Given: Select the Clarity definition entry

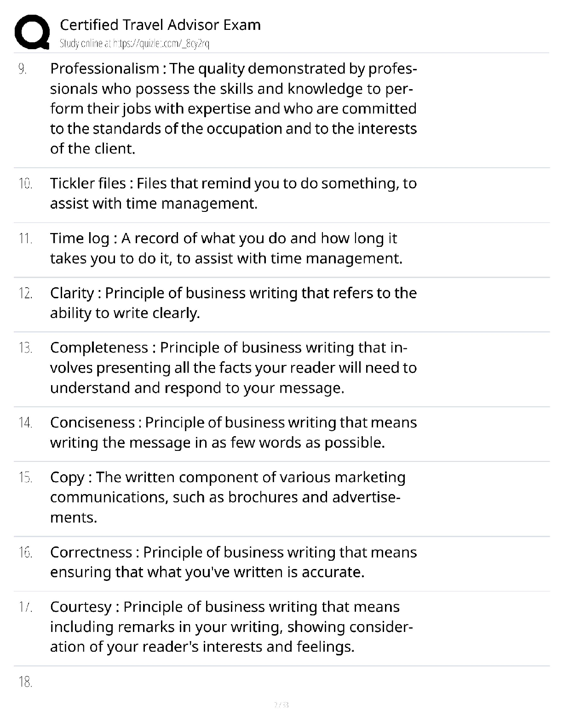Looking at the screenshot, I should [234, 303].
